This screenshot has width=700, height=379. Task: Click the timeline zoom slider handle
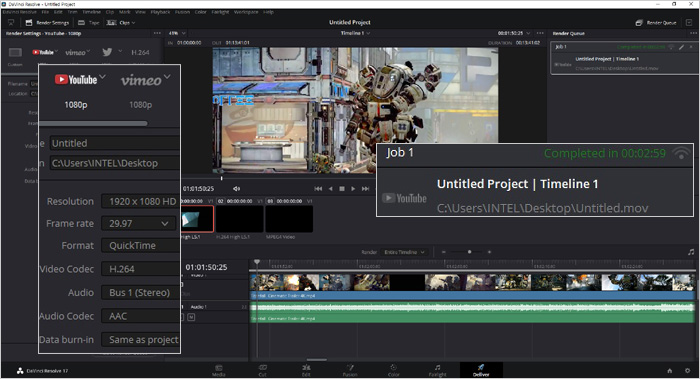[469, 252]
